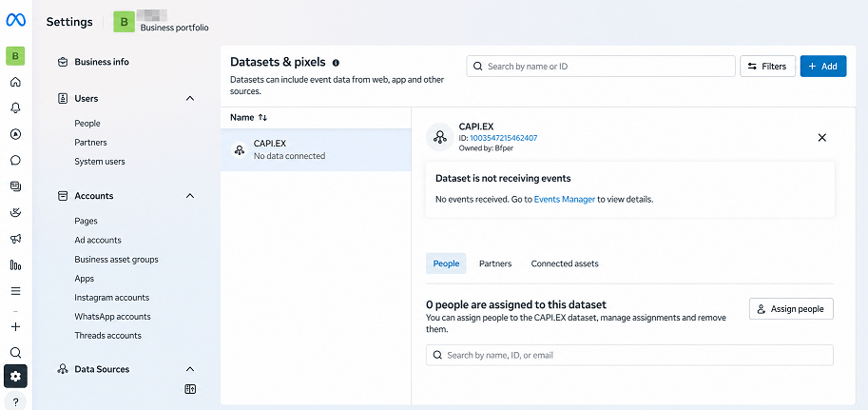Click the Datasets & pixels info icon

tap(336, 63)
